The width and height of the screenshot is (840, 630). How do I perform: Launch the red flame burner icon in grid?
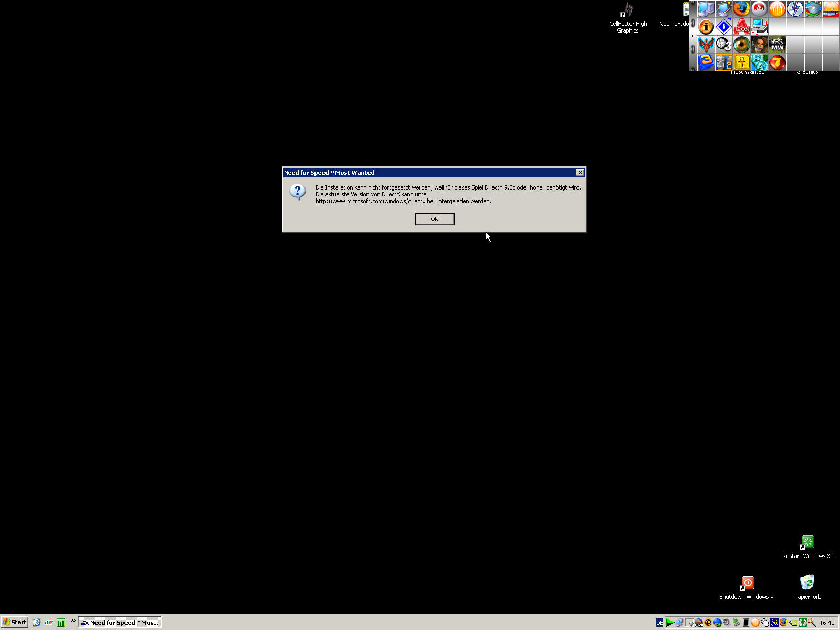pyautogui.click(x=760, y=9)
